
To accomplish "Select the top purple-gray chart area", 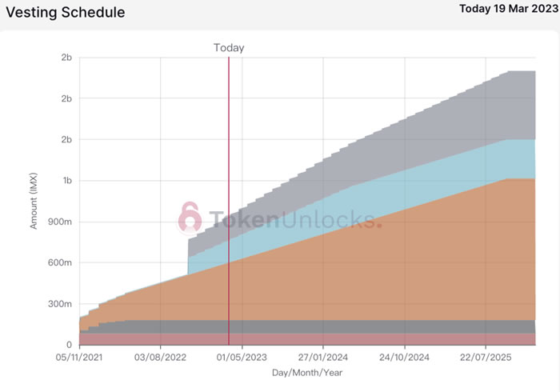I will tap(448, 120).
